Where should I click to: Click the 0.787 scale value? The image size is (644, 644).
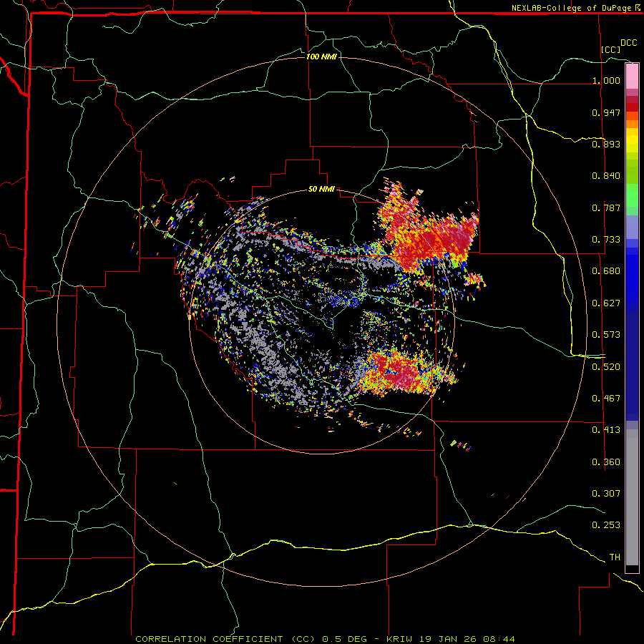606,208
